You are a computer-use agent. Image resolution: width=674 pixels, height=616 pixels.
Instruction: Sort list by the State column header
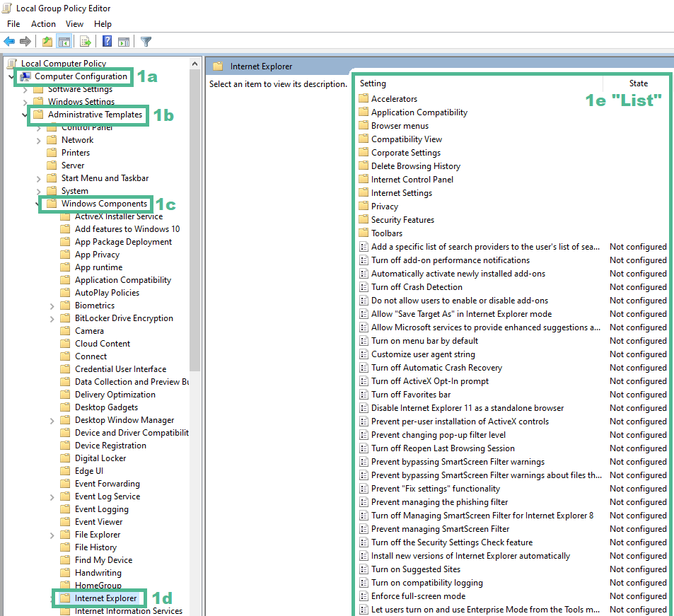coord(638,83)
